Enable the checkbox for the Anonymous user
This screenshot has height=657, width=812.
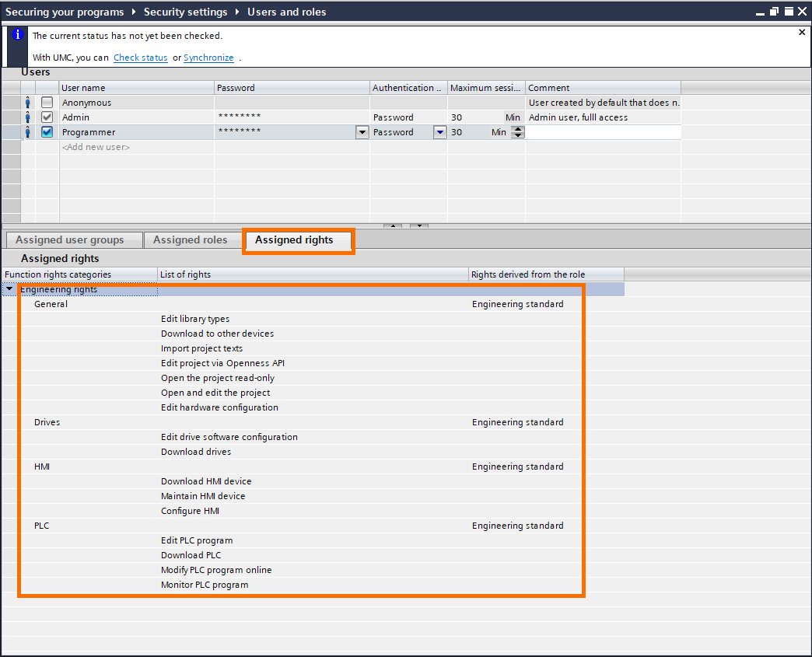(47, 102)
